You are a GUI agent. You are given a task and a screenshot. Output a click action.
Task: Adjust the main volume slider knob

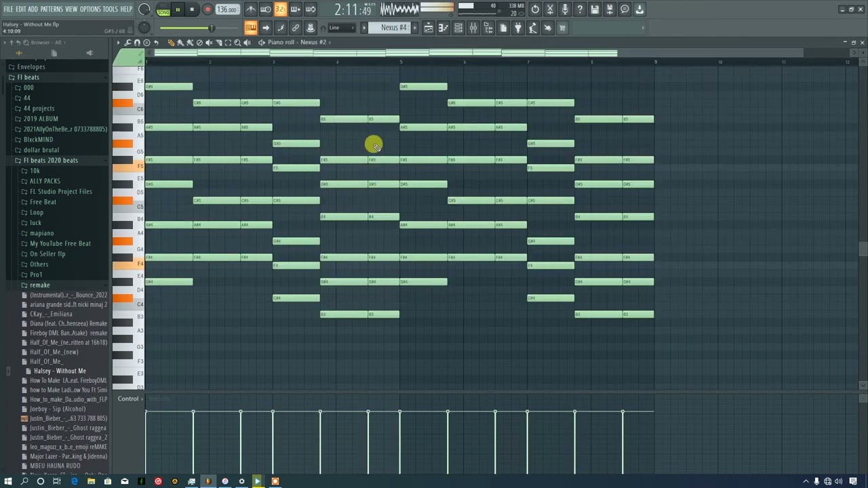pyautogui.click(x=212, y=28)
